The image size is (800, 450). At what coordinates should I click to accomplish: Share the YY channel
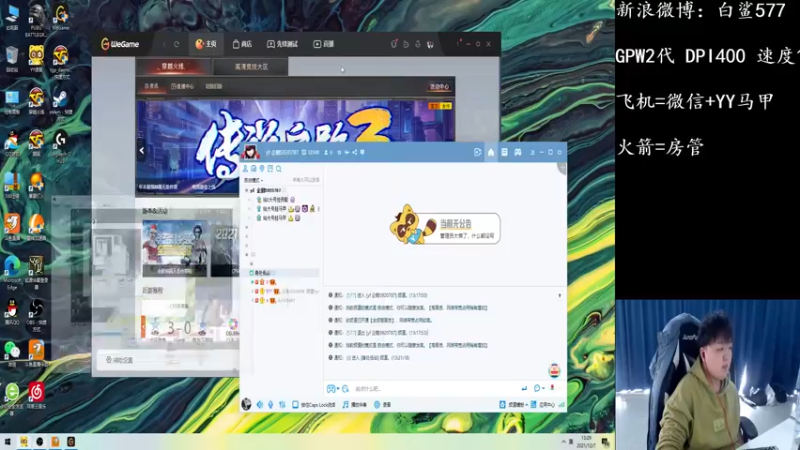coord(355,152)
